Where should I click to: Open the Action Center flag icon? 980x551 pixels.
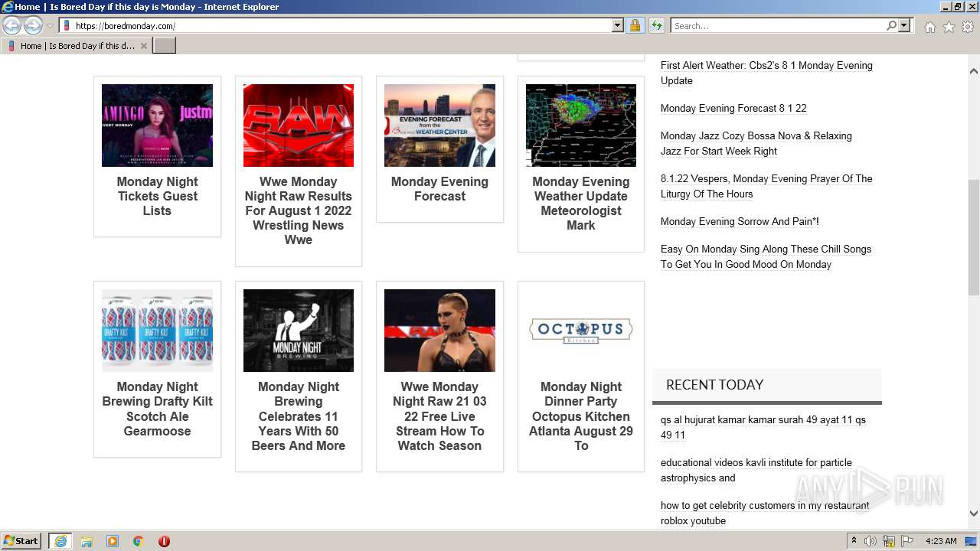point(907,541)
